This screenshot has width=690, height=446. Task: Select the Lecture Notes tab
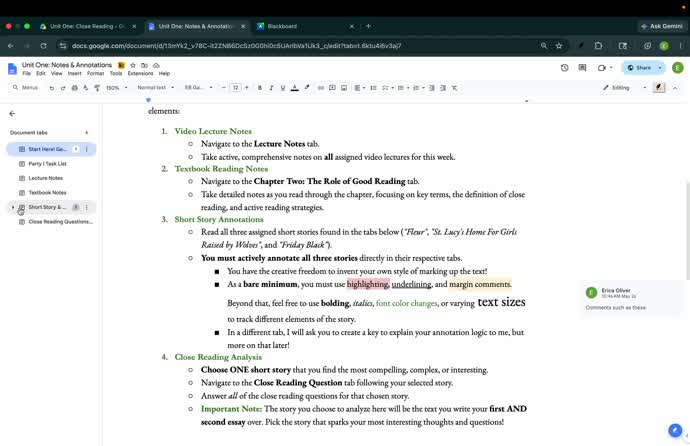pos(46,178)
